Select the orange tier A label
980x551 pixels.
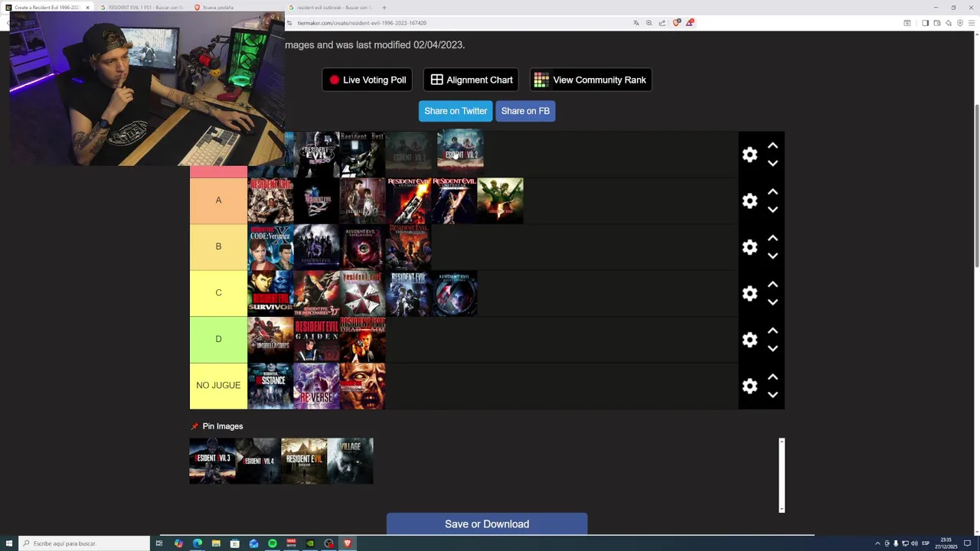[x=218, y=201]
